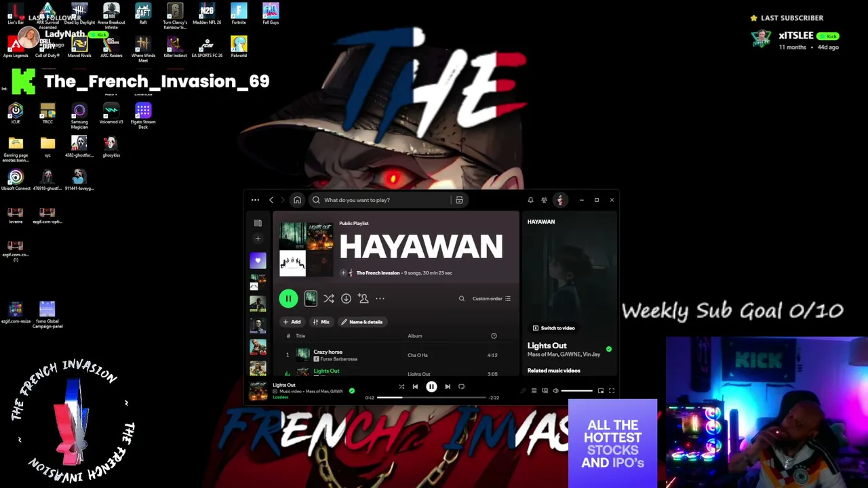Image resolution: width=868 pixels, height=488 pixels.
Task: Open the Custom order sort dropdown
Action: click(x=492, y=298)
